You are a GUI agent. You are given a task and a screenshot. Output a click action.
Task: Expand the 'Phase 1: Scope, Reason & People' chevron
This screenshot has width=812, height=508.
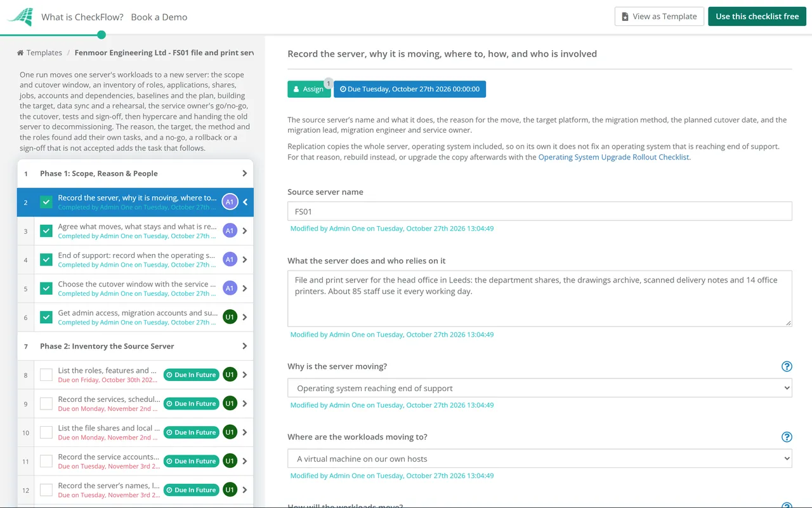[245, 173]
